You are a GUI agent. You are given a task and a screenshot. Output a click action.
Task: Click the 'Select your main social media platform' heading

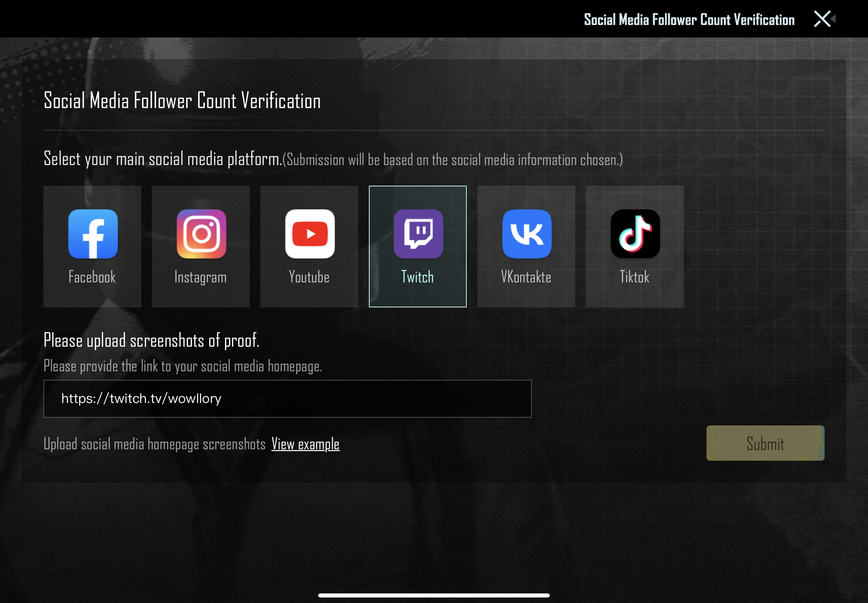[x=163, y=159]
